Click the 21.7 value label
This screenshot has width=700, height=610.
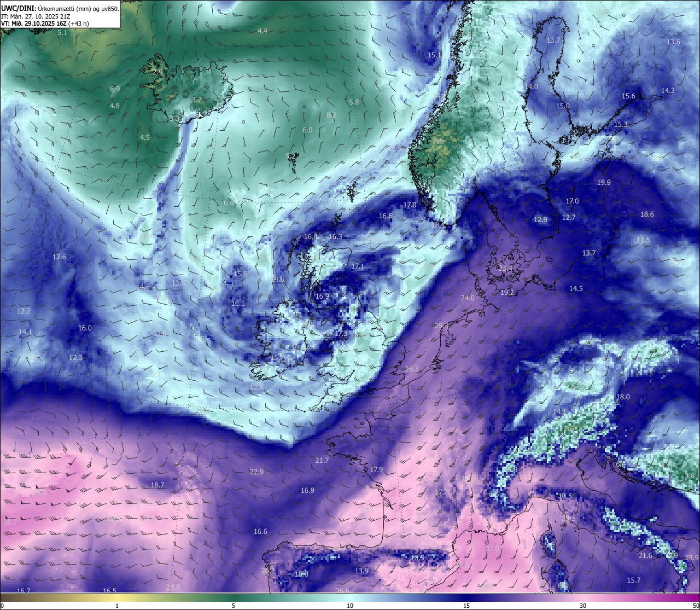tap(322, 461)
